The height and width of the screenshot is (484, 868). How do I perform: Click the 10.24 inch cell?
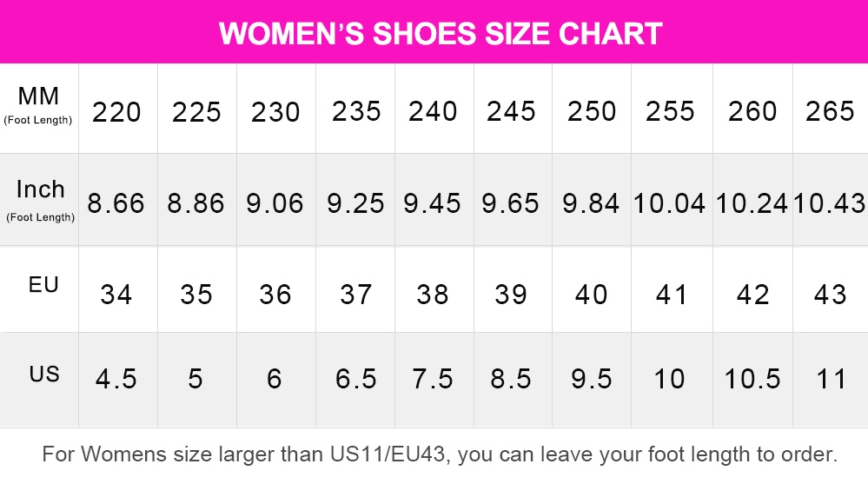(x=752, y=203)
